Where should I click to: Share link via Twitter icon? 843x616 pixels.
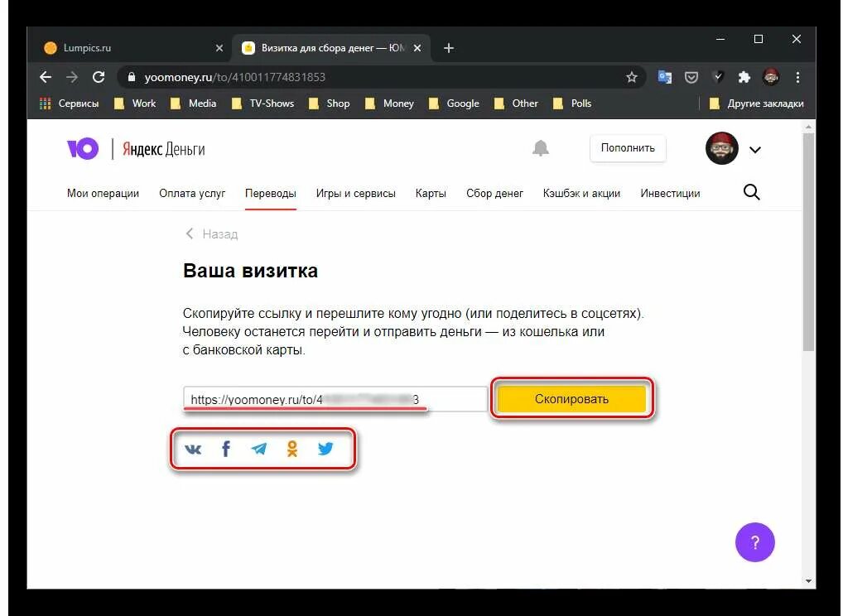pos(325,448)
